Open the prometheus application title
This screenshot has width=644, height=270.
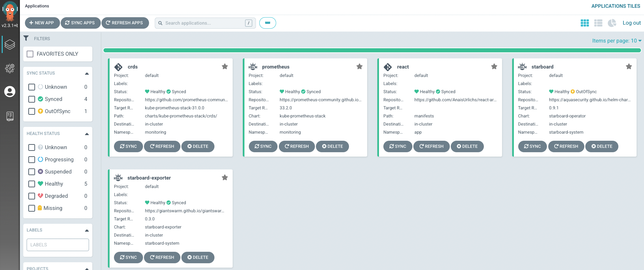click(275, 67)
